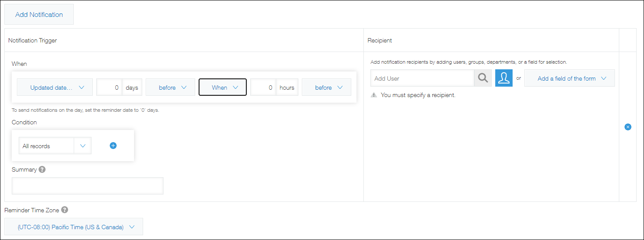Click the days number input field
Image resolution: width=644 pixels, height=240 pixels.
(109, 88)
